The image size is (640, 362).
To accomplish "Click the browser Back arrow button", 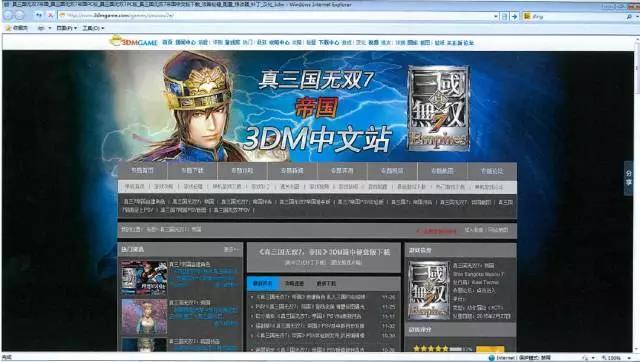I will [x=8, y=16].
